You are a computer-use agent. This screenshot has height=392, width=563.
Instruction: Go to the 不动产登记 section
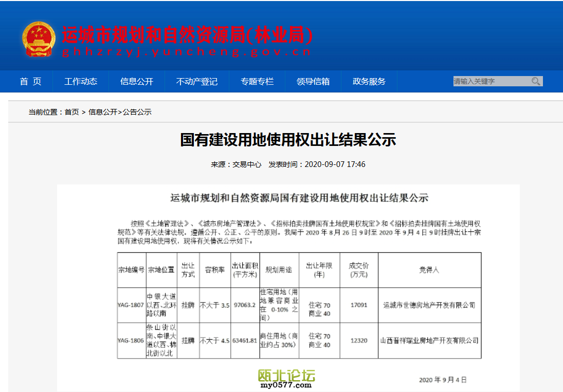(x=196, y=82)
